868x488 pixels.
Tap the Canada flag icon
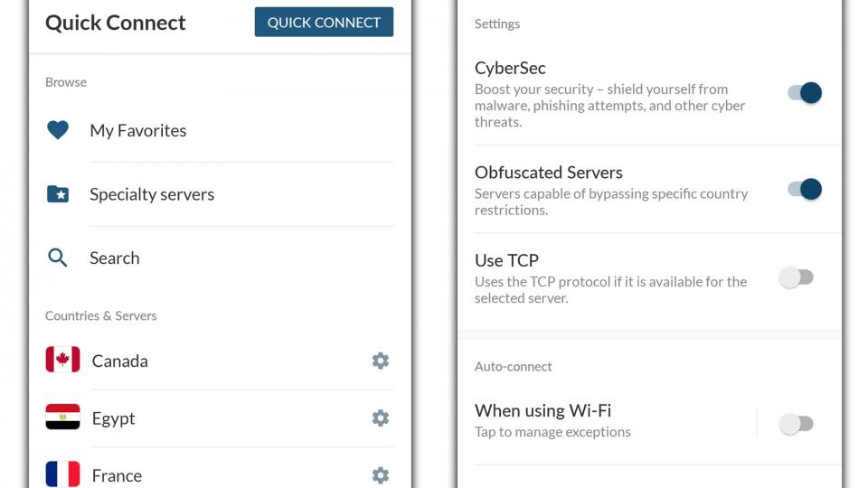(62, 360)
